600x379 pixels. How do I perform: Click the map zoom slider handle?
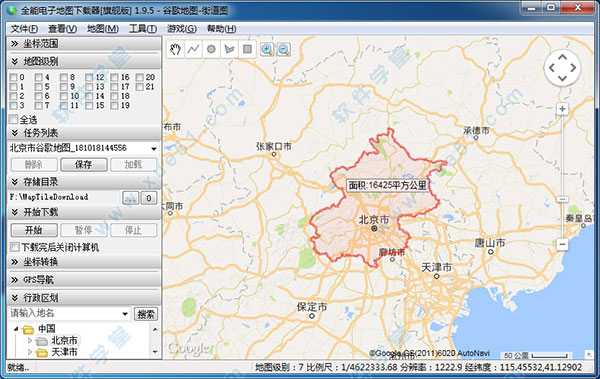pos(562,199)
